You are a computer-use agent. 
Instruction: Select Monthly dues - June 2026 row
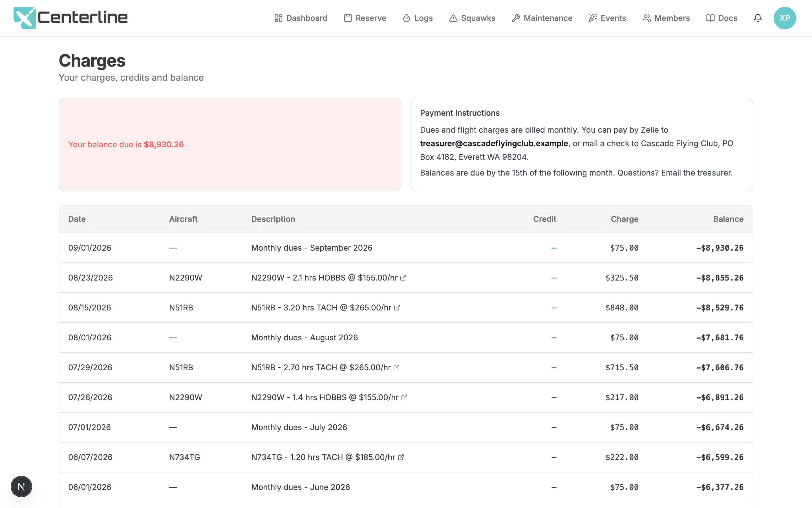(406, 487)
